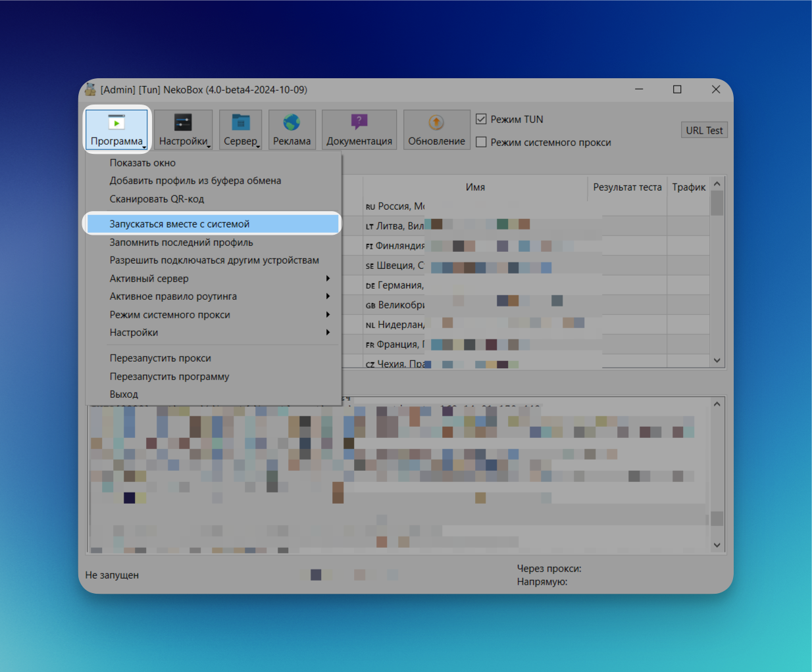Click server list scrollbar down arrow
This screenshot has height=672, width=812.
point(717,360)
